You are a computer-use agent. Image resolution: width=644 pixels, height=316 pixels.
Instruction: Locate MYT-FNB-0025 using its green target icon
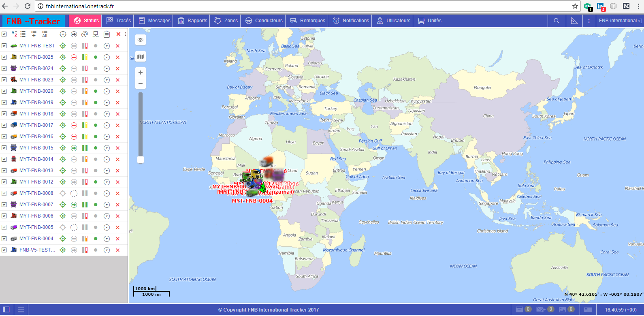63,57
